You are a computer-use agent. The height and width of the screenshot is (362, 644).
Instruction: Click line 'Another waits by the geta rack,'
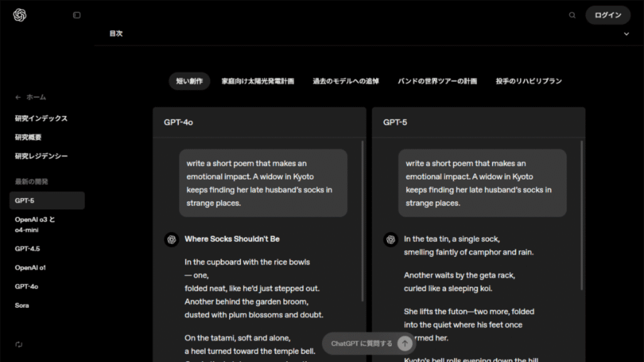point(459,275)
